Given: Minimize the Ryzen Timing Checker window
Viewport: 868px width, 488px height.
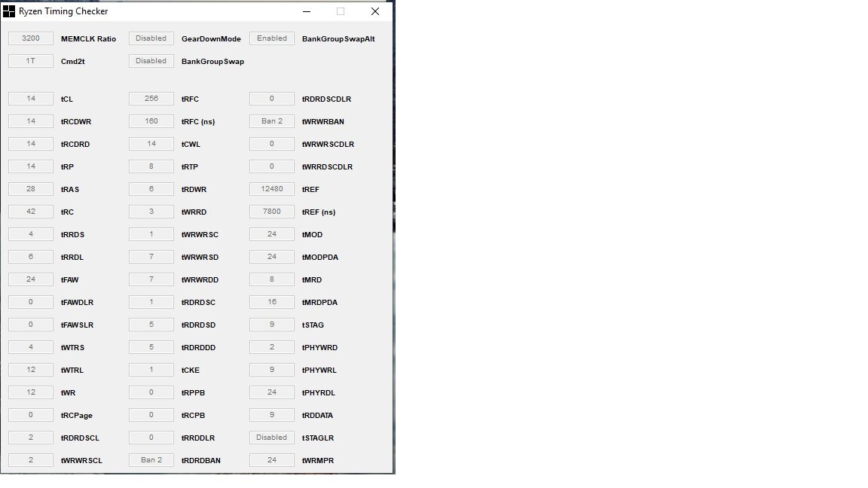Looking at the screenshot, I should click(x=306, y=11).
